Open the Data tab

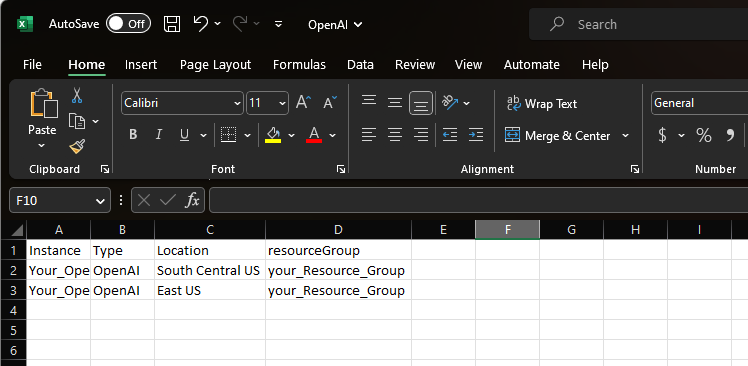point(360,64)
